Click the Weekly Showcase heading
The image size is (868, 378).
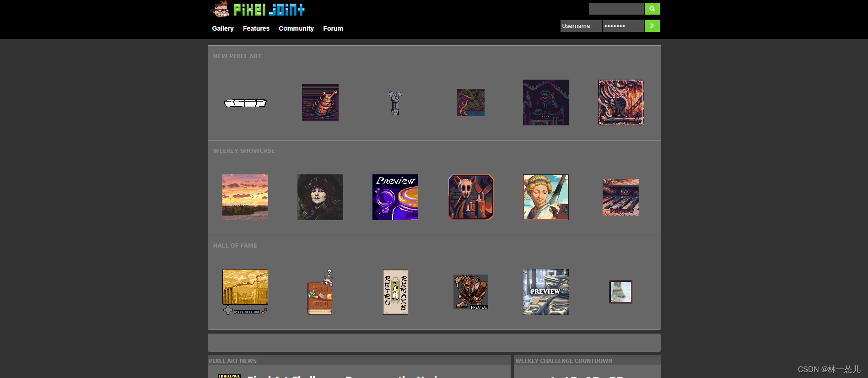244,151
